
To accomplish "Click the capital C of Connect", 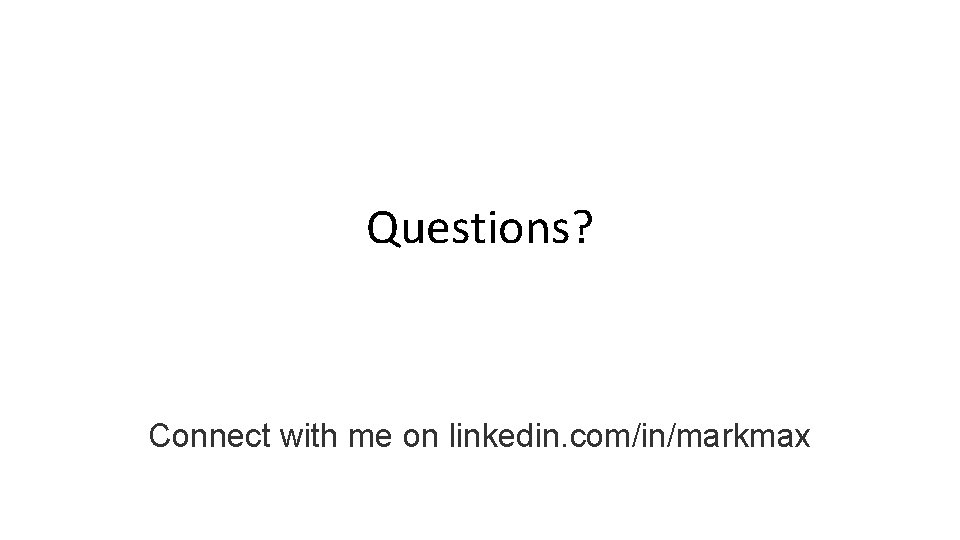I will click(x=159, y=436).
